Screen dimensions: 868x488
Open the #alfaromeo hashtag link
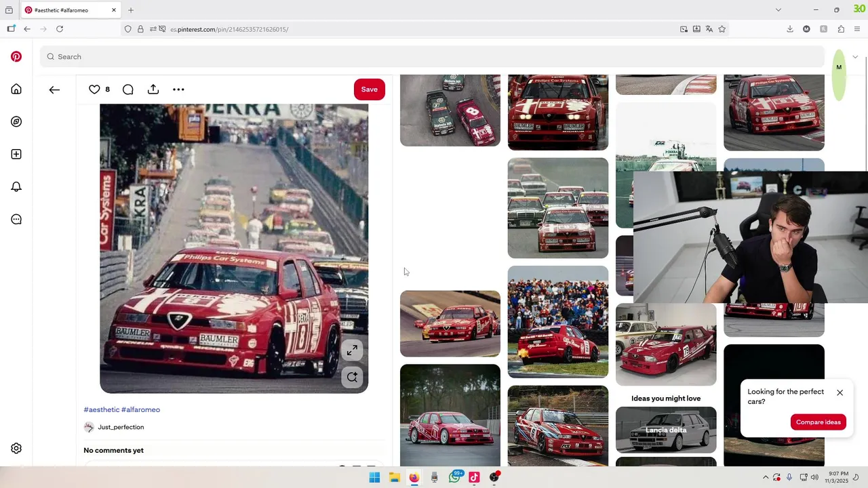pos(141,410)
